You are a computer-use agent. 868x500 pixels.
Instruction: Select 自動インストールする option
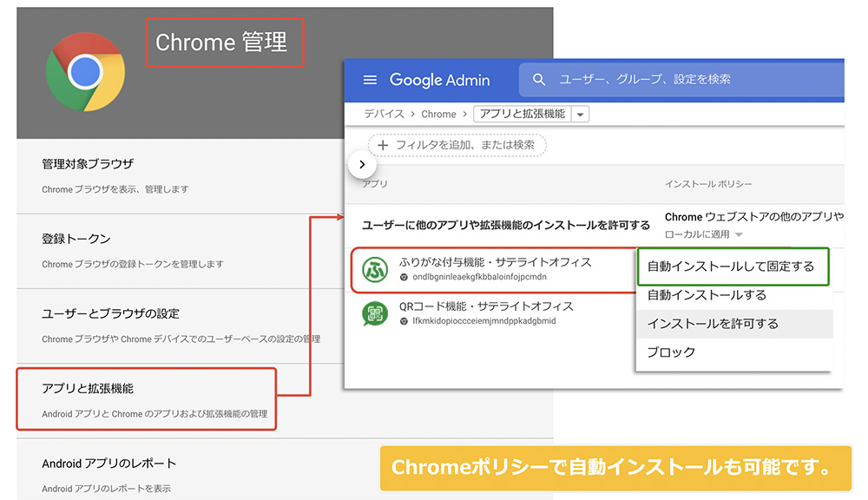pyautogui.click(x=734, y=295)
